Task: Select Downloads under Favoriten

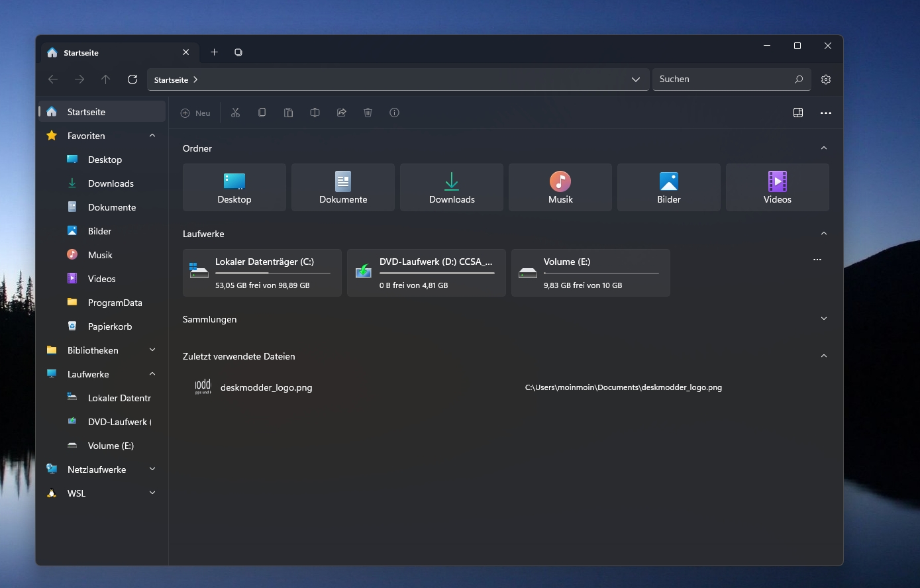Action: pos(102,183)
